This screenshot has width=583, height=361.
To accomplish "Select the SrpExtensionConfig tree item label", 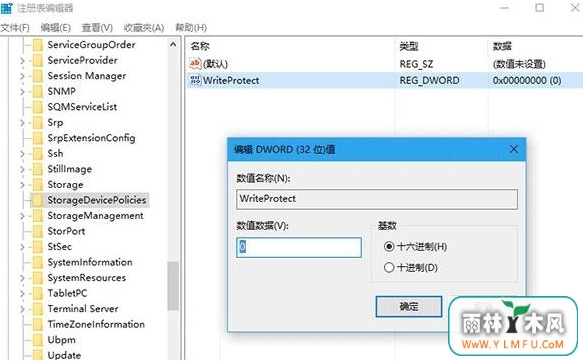I will pos(91,138).
